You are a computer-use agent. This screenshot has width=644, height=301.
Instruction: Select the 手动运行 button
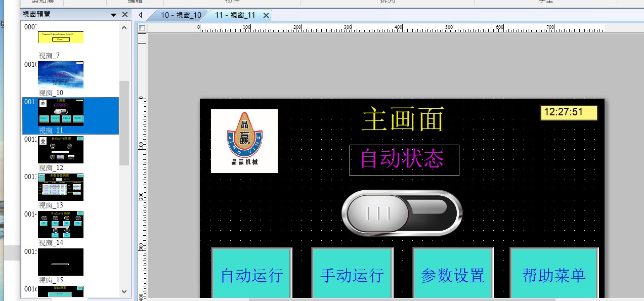point(352,274)
